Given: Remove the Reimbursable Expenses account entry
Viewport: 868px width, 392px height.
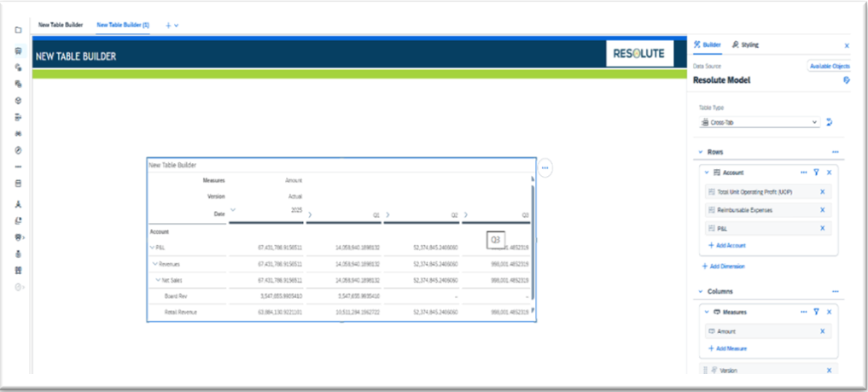Looking at the screenshot, I should 822,210.
